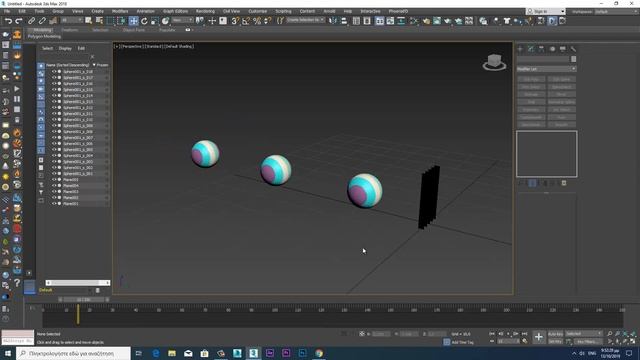This screenshot has width=640, height=360.
Task: Toggle visibility eye of Sphere001_s_010
Action: point(53,120)
